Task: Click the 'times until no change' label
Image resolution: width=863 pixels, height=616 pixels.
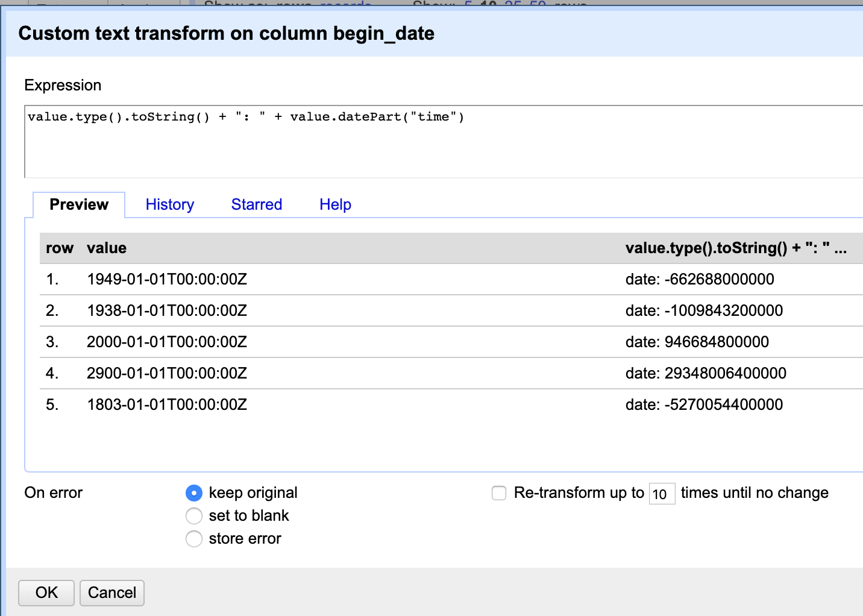Action: click(755, 492)
